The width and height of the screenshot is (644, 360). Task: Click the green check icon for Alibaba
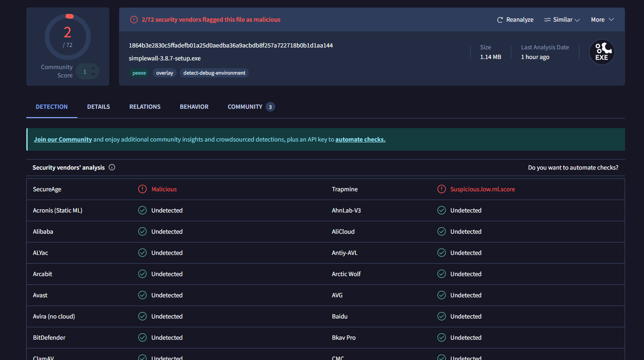(142, 231)
